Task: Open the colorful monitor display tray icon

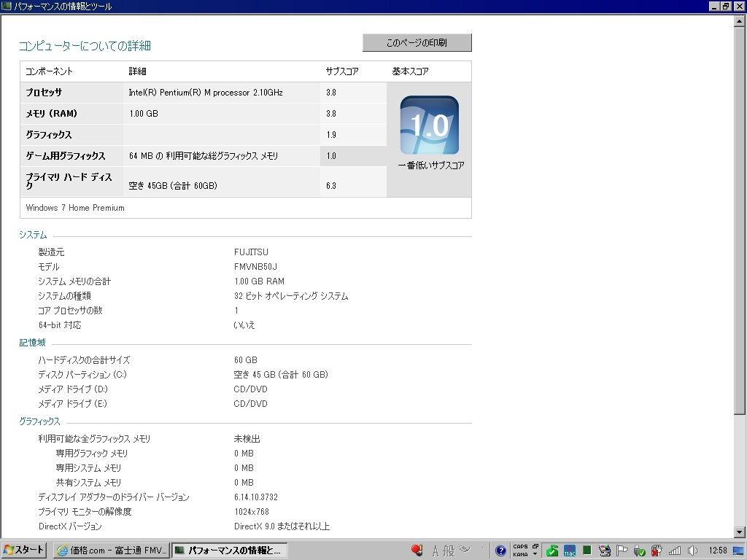Action: [x=605, y=551]
